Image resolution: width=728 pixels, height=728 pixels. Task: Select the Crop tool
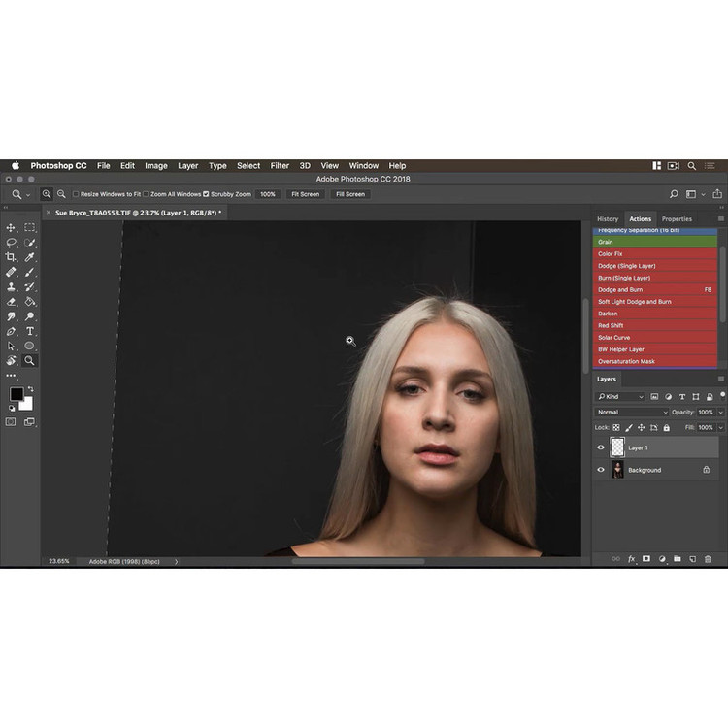click(12, 257)
